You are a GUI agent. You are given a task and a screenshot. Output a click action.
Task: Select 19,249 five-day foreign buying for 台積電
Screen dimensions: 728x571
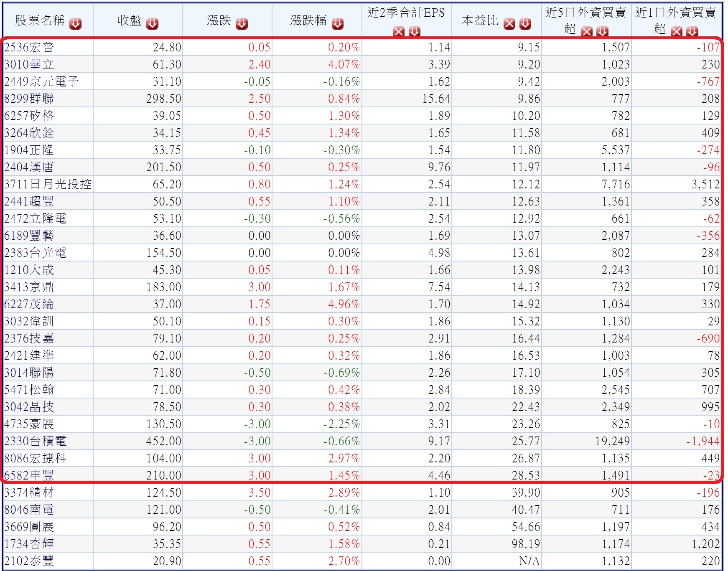tap(613, 441)
